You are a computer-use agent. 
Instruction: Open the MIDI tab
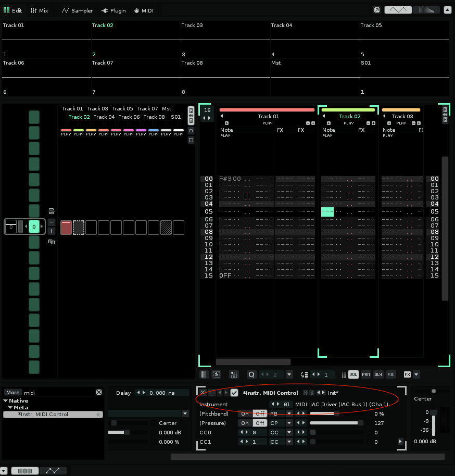click(144, 10)
